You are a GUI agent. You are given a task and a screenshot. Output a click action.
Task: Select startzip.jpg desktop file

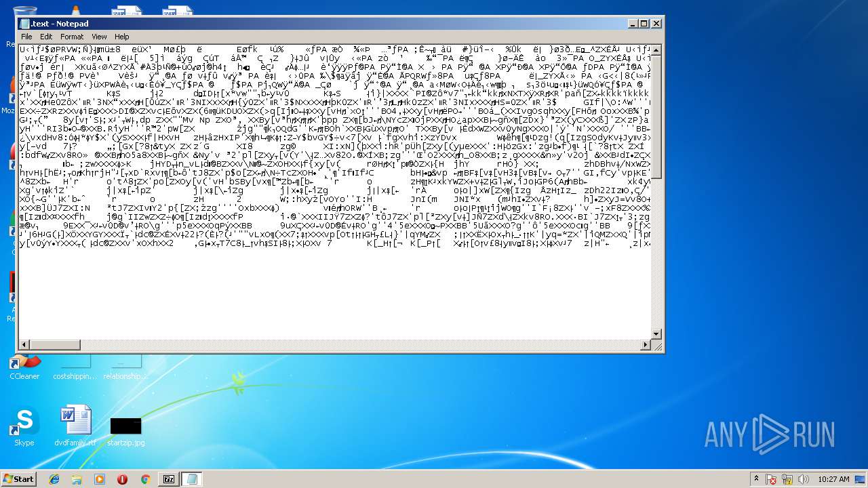(x=126, y=432)
